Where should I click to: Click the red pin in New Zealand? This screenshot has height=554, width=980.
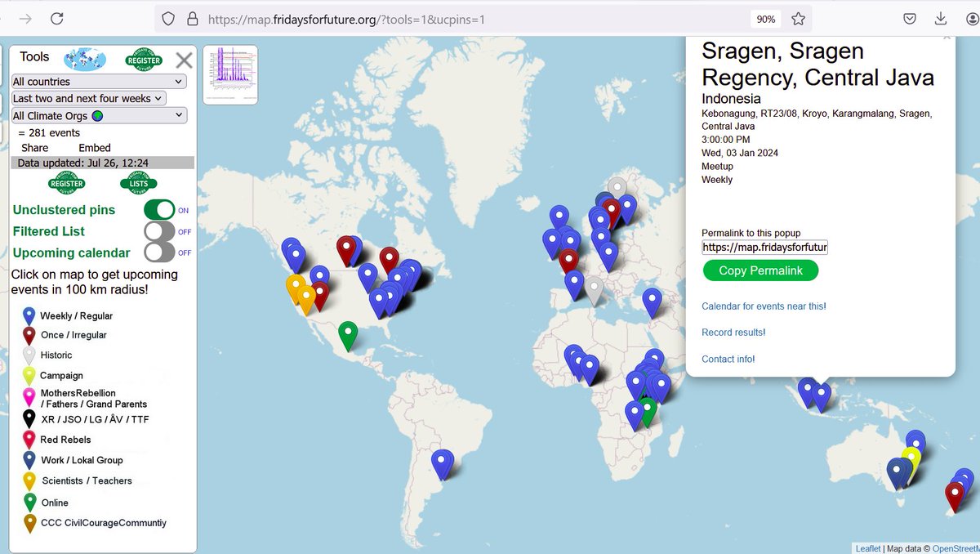point(955,497)
